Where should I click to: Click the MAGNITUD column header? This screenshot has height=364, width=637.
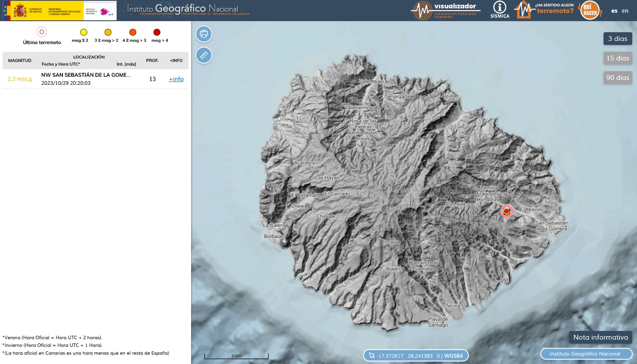point(20,60)
